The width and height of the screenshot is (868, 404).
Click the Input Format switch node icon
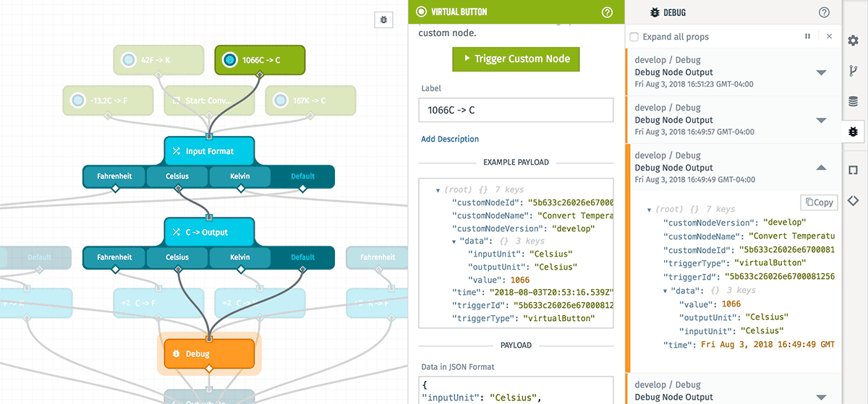click(176, 151)
